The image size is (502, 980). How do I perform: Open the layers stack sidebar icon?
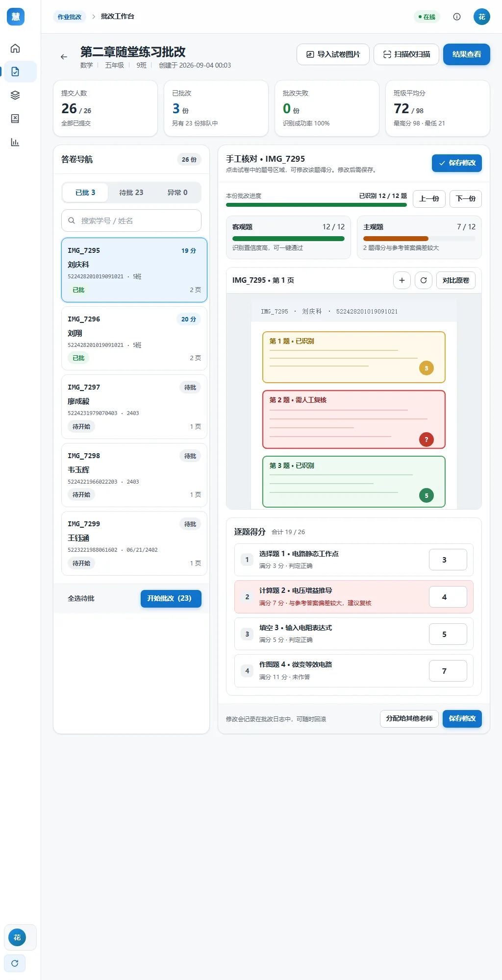point(15,95)
